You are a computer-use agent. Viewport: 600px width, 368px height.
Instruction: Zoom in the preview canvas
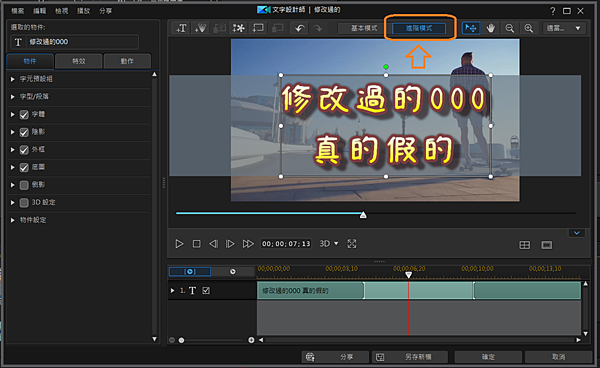[x=528, y=28]
